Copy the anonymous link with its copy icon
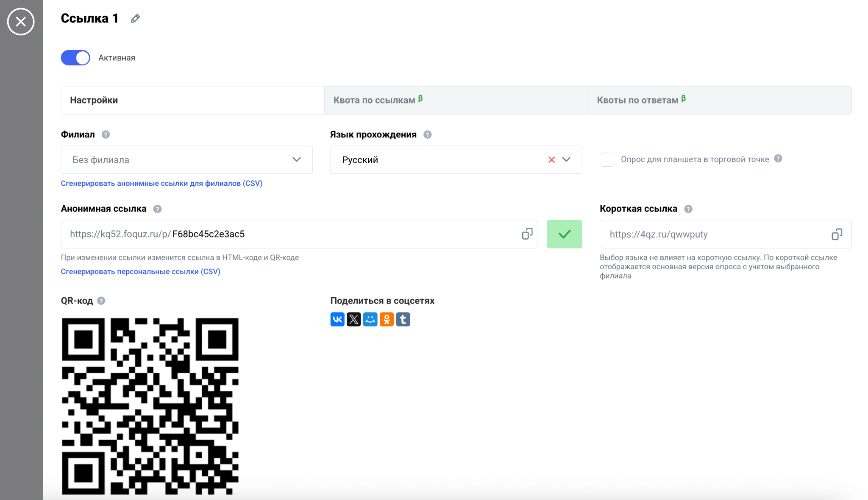The width and height of the screenshot is (868, 500). pyautogui.click(x=527, y=234)
